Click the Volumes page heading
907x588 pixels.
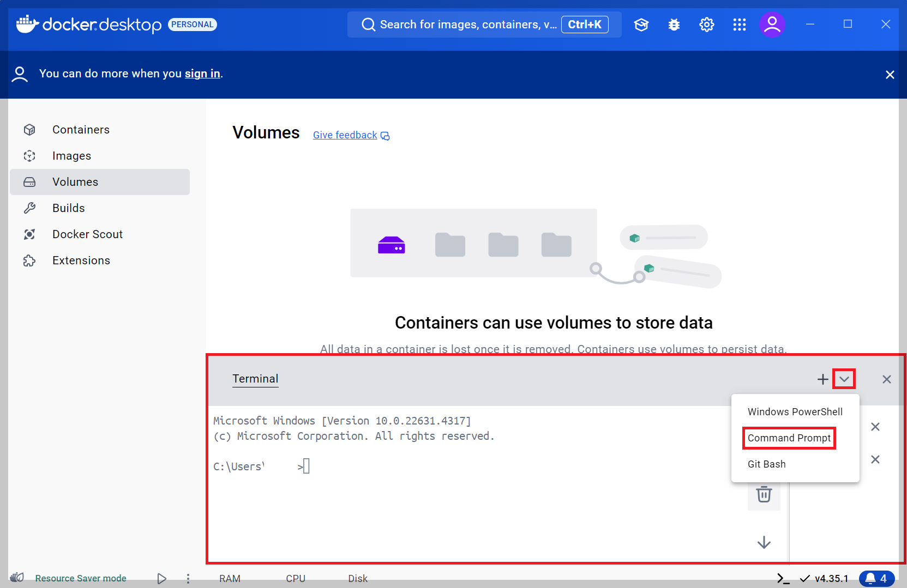(x=266, y=132)
